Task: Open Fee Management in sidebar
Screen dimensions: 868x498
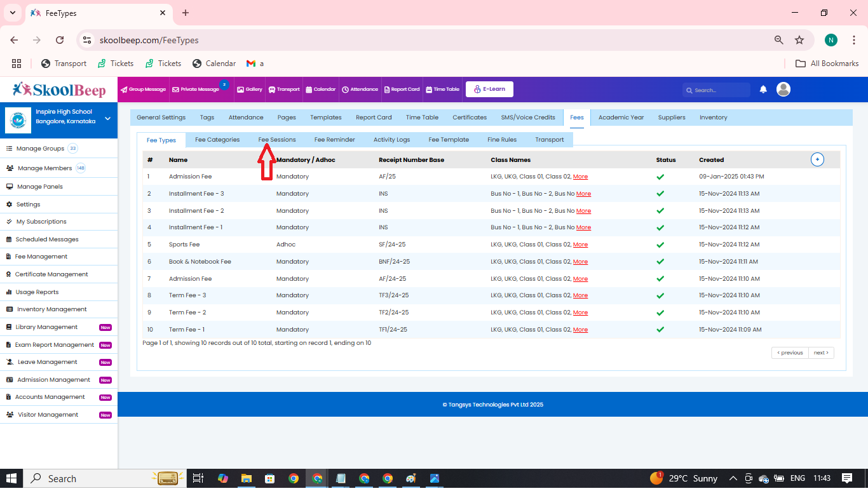Action: tap(41, 257)
